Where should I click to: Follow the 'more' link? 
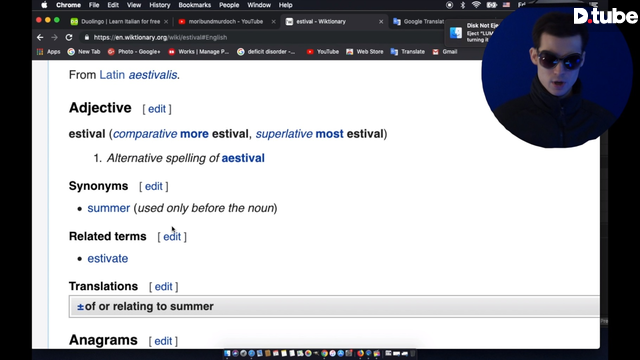[194, 134]
